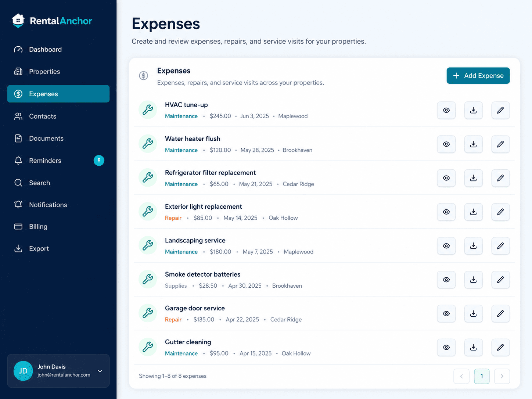The image size is (532, 399).
Task: Click the Supplies tag on Smoke detector batteries
Action: (x=176, y=286)
